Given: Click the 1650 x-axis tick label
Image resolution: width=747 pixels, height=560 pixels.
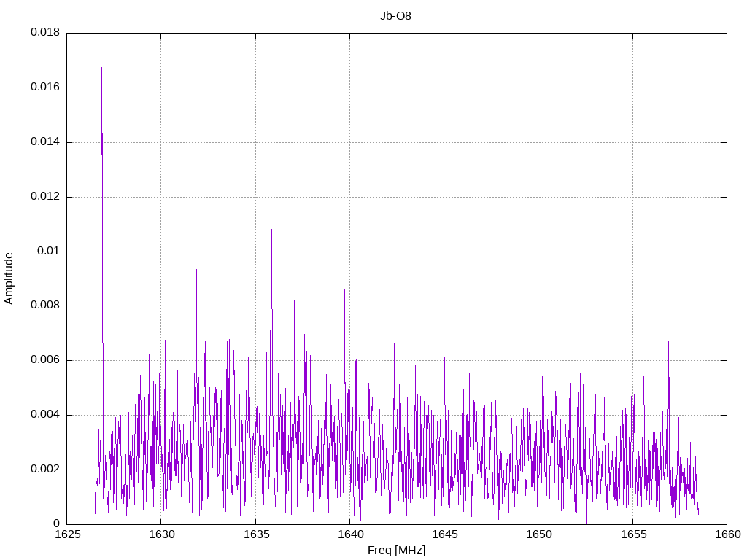Looking at the screenshot, I should (539, 534).
